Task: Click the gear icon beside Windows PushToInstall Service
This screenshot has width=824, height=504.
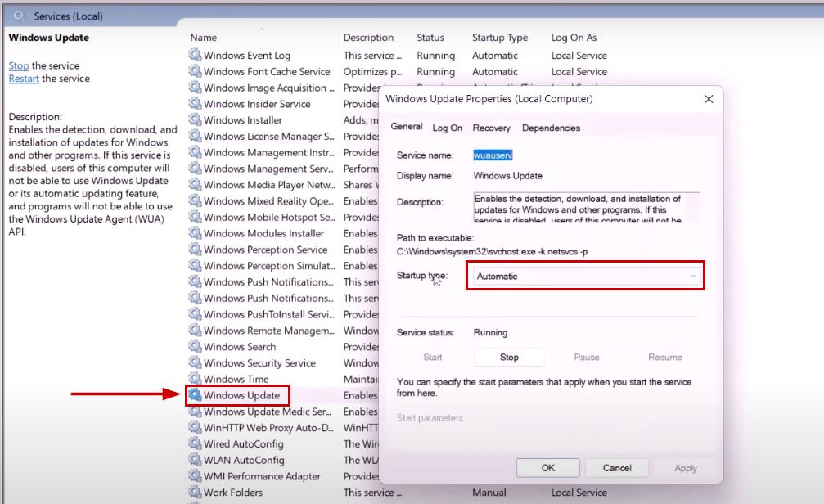Action: [x=195, y=313]
